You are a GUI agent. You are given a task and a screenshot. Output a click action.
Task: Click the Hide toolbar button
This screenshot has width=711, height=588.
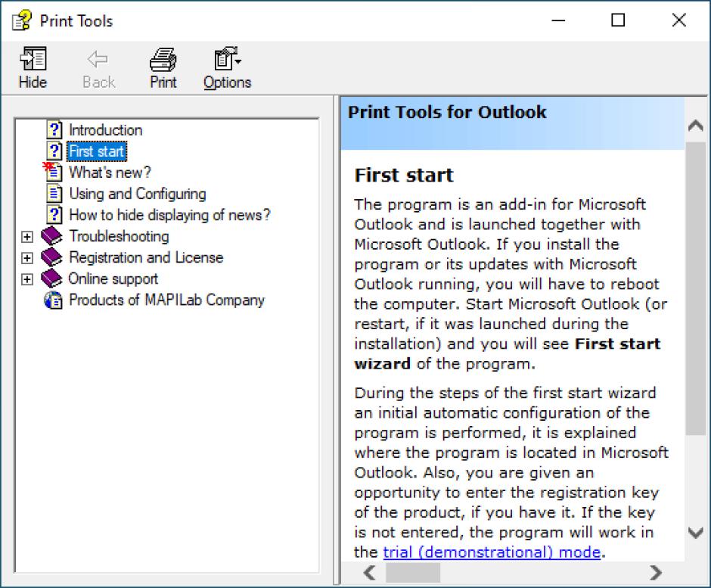click(33, 68)
